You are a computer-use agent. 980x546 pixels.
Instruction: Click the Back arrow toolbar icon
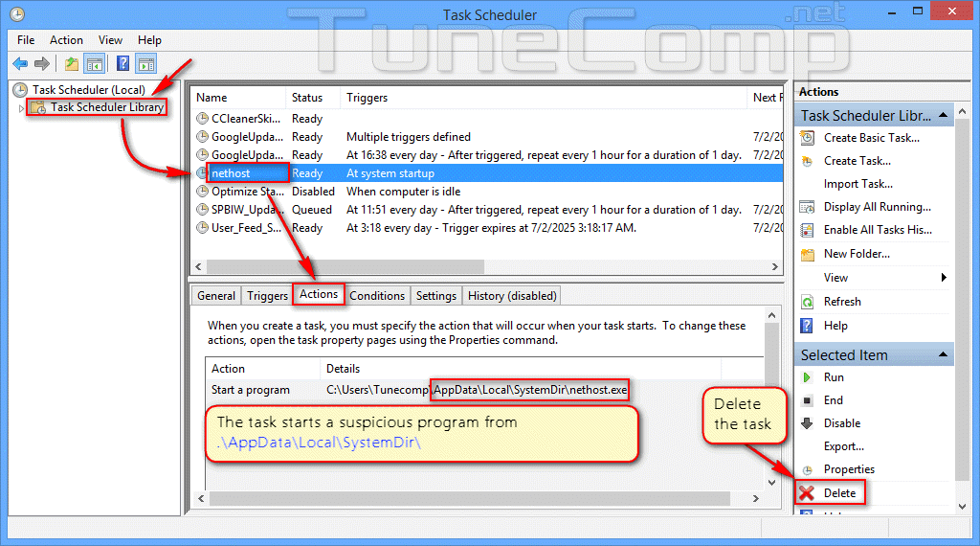tap(20, 63)
